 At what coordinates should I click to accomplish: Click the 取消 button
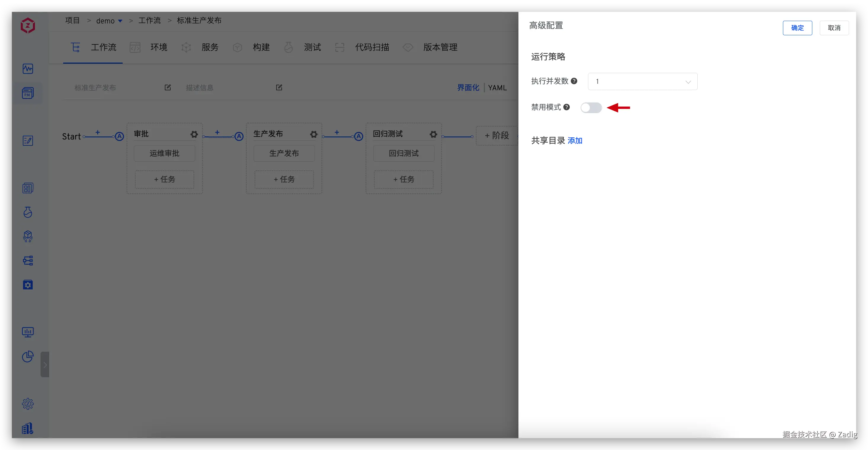(x=834, y=28)
